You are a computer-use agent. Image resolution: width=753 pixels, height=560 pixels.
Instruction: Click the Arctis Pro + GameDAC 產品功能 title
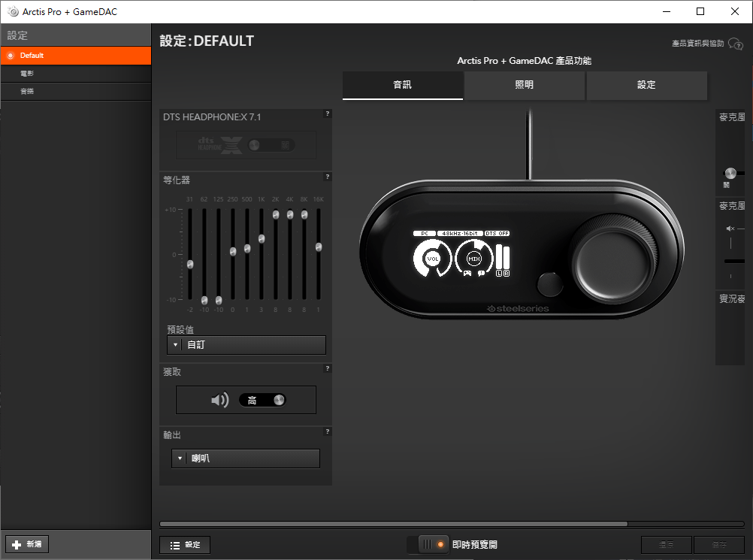click(525, 61)
